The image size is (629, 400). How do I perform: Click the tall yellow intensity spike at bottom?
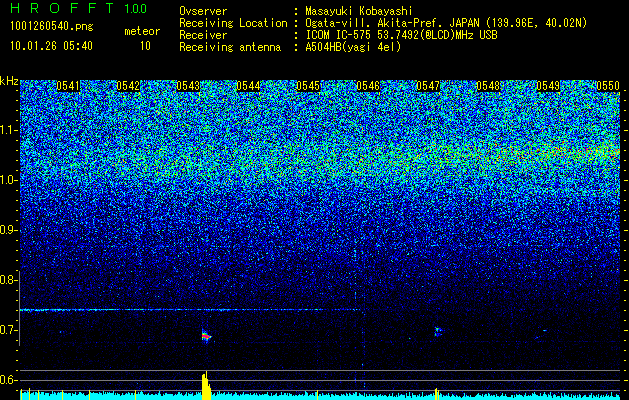(x=206, y=386)
